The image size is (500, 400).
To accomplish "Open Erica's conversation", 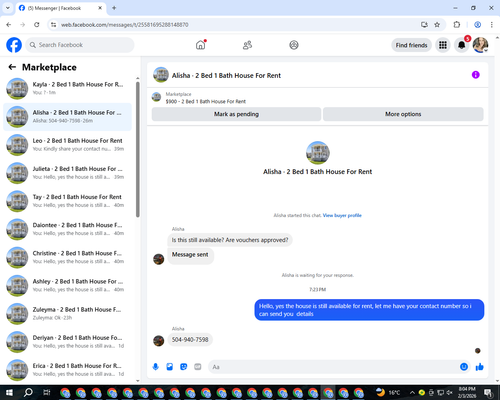I will [68, 370].
